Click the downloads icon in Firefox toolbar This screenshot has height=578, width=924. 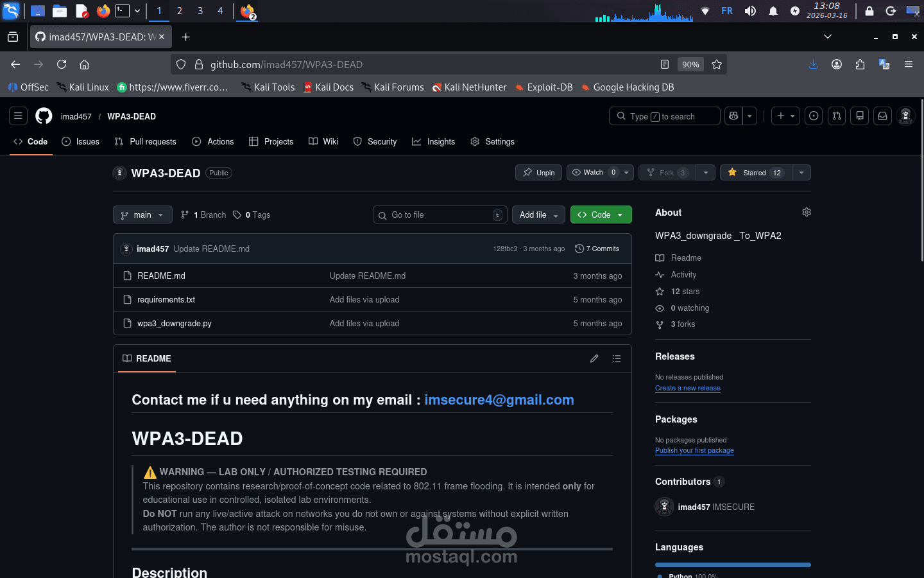tap(813, 64)
